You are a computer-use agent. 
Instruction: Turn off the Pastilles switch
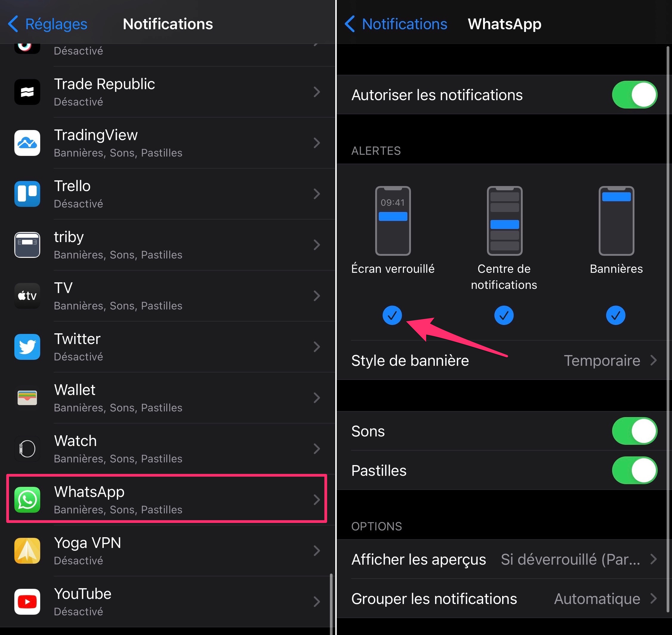click(x=634, y=470)
